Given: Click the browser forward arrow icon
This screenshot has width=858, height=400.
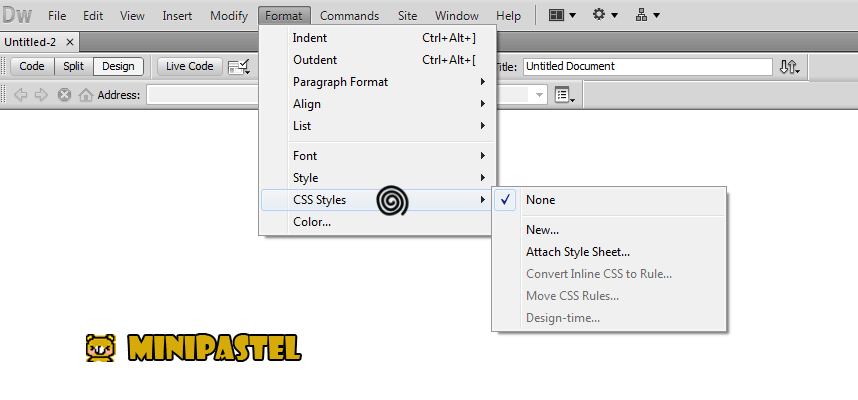Looking at the screenshot, I should click(41, 95).
